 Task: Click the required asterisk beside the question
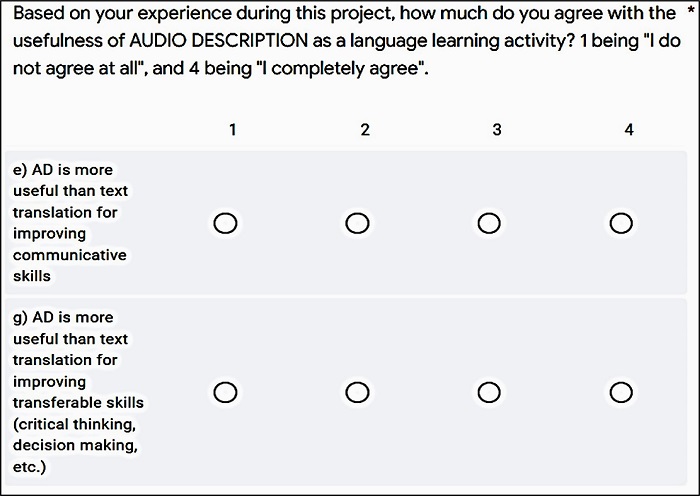coord(690,13)
